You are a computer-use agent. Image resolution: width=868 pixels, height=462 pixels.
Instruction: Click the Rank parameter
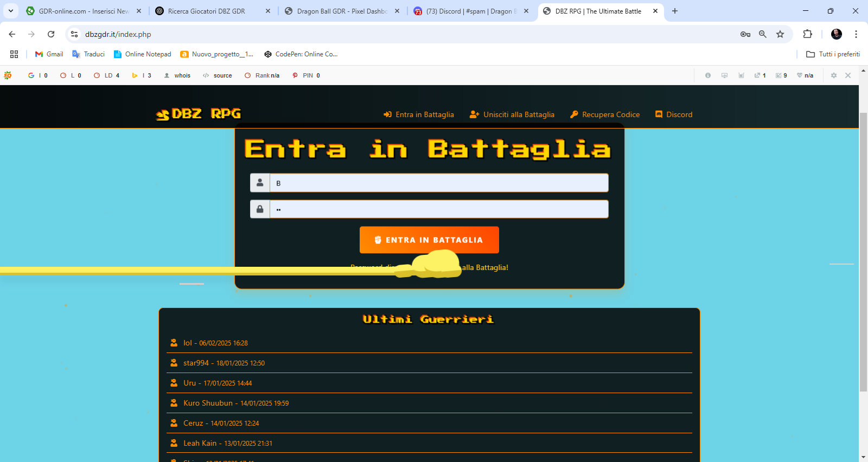pos(262,75)
